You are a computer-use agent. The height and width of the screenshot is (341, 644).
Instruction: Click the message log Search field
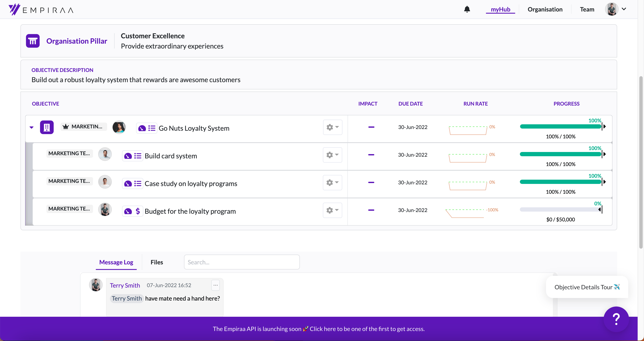(x=242, y=262)
